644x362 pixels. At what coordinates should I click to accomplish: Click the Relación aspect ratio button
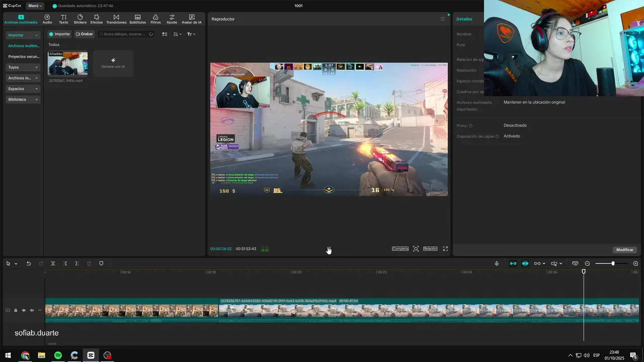pyautogui.click(x=430, y=249)
